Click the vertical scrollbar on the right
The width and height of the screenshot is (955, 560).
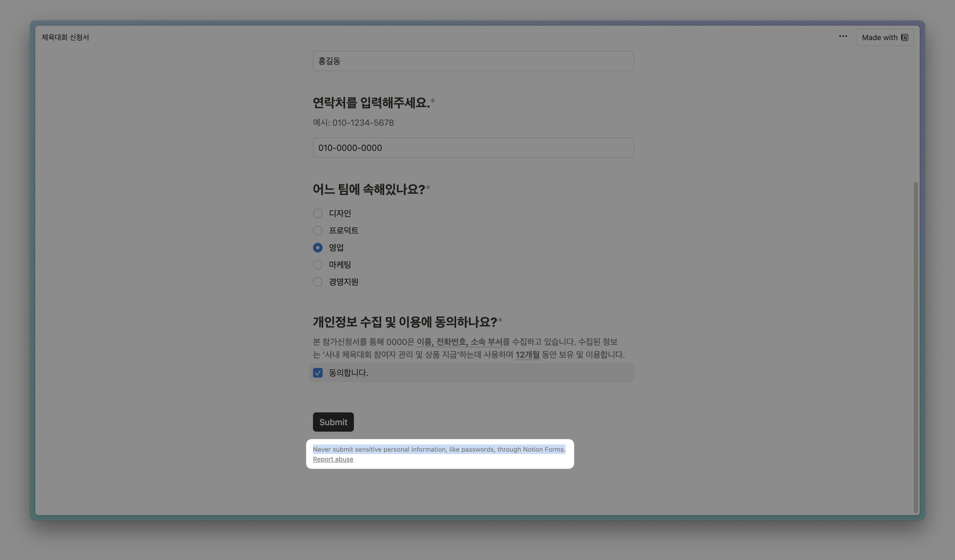tap(916, 348)
